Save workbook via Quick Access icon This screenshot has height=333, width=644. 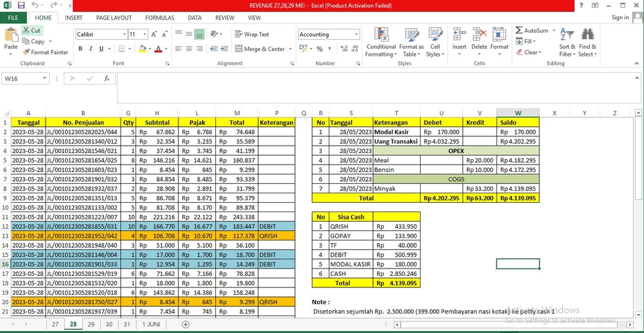click(21, 5)
